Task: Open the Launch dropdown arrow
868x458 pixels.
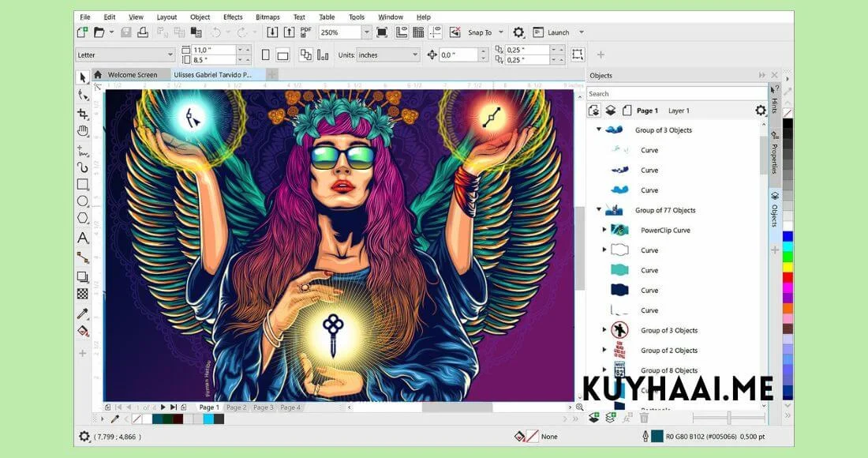Action: click(582, 32)
